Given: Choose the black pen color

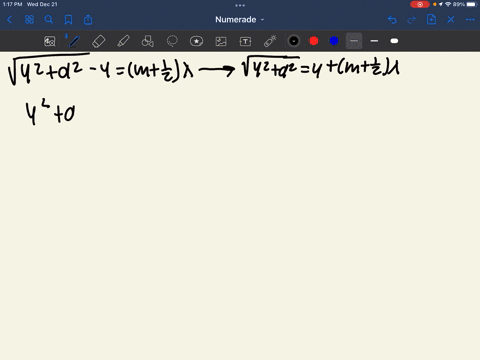Looking at the screenshot, I should 294,41.
